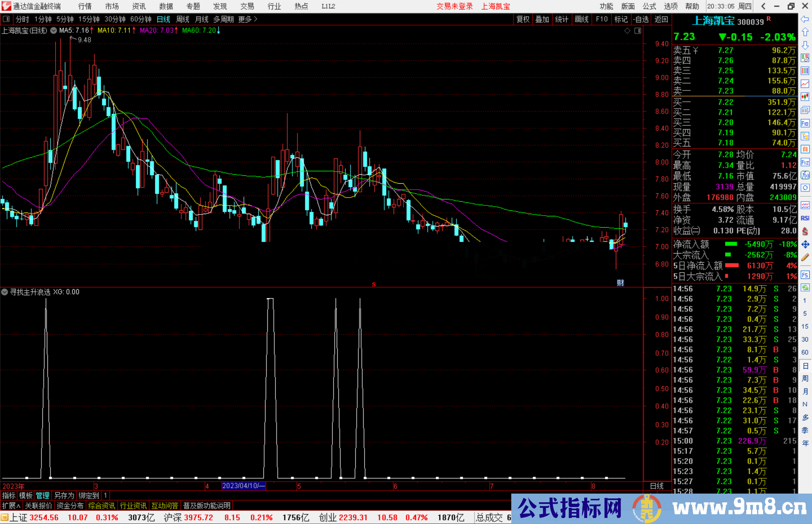The height and width of the screenshot is (524, 812).
Task: Click the 创业 index in status bar
Action: click(328, 518)
